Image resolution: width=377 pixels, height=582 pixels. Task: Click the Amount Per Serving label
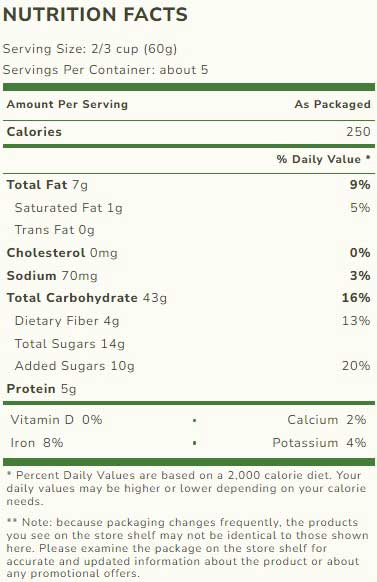pos(67,104)
